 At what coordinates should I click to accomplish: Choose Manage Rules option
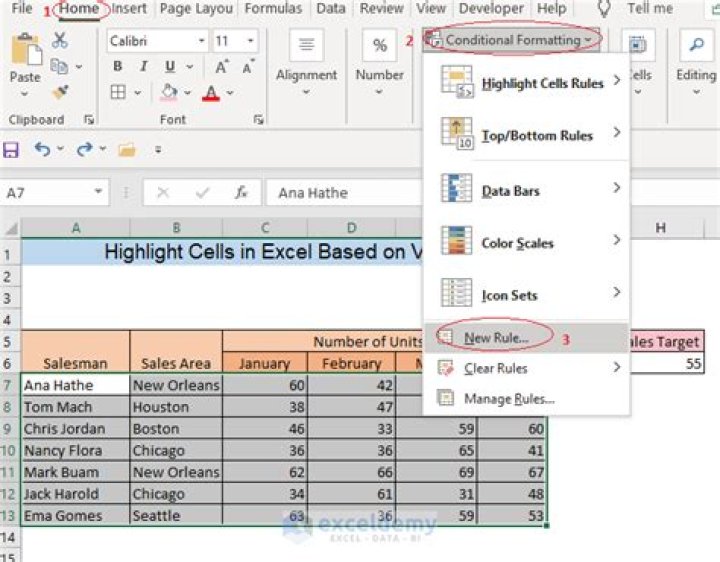click(x=527, y=399)
